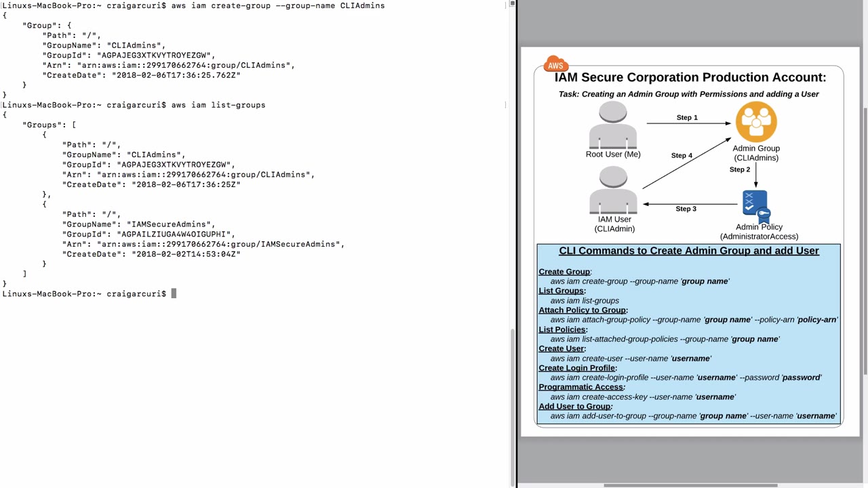Click the document's vertical scrollbar on right edge
Viewport: 868px width, 488px height.
coord(865,241)
